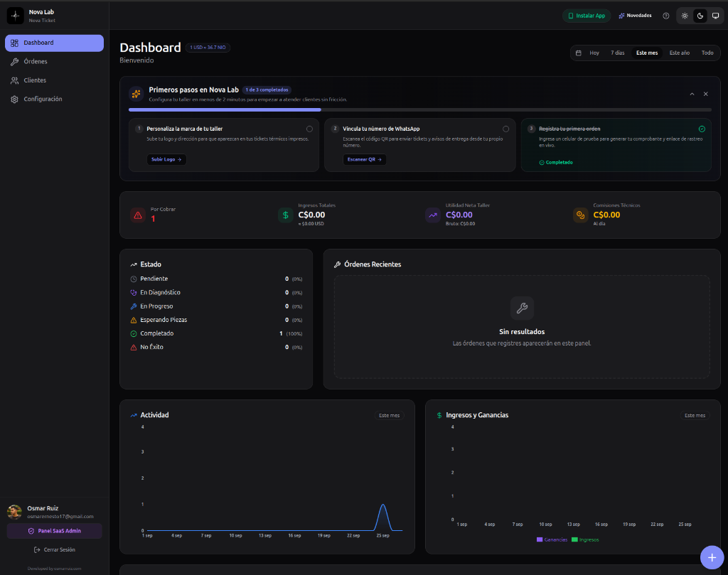Click the Órdenes Recientes wrench header icon
728x575 pixels.
click(x=338, y=264)
